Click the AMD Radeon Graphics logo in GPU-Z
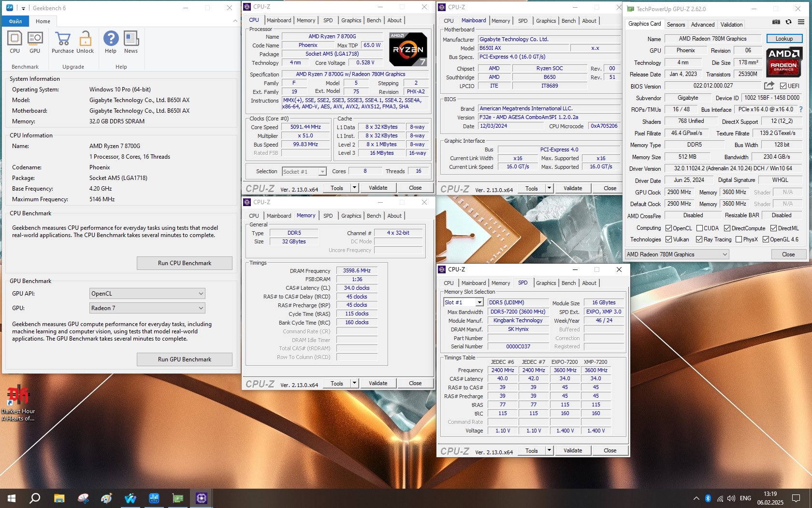The height and width of the screenshot is (508, 812). [x=784, y=62]
